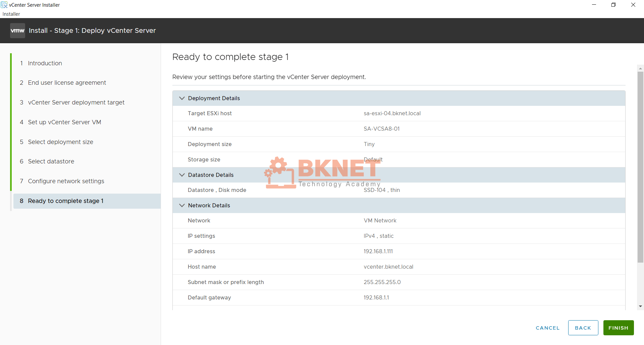This screenshot has height=345, width=644.
Task: Click the vCenter Server Installer icon in title bar
Action: (4, 5)
